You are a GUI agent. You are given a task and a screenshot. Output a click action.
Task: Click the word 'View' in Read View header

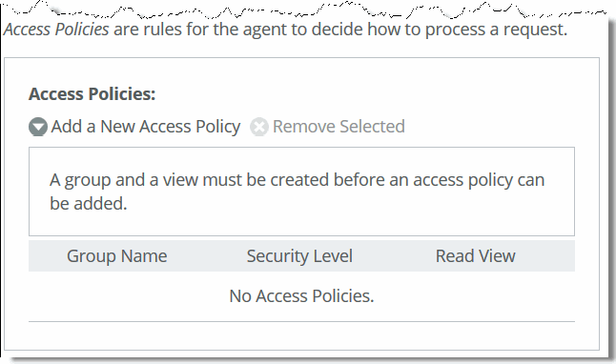click(x=497, y=256)
